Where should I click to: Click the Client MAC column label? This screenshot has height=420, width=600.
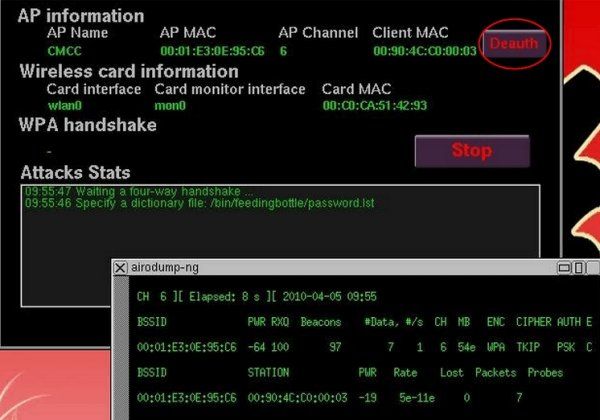410,33
